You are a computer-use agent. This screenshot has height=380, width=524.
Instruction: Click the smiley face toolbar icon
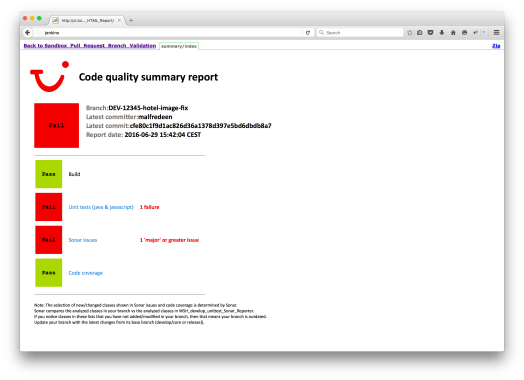click(465, 32)
